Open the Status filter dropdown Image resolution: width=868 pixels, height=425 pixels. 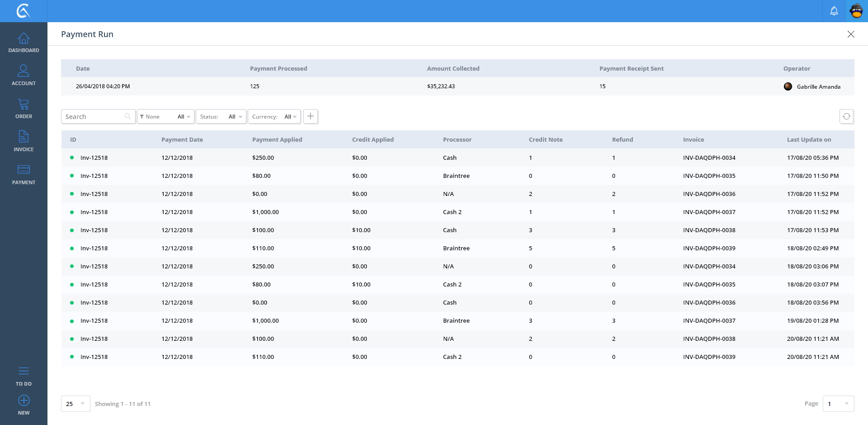point(221,116)
